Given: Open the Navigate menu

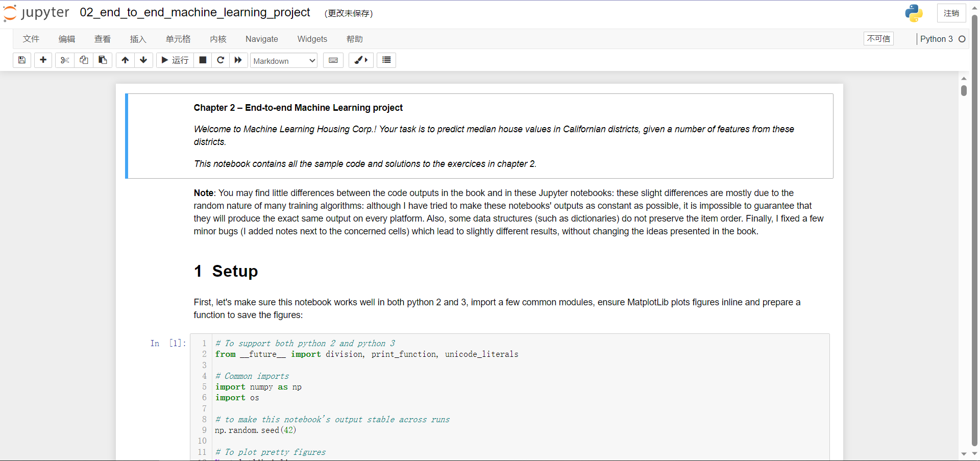Looking at the screenshot, I should click(262, 39).
